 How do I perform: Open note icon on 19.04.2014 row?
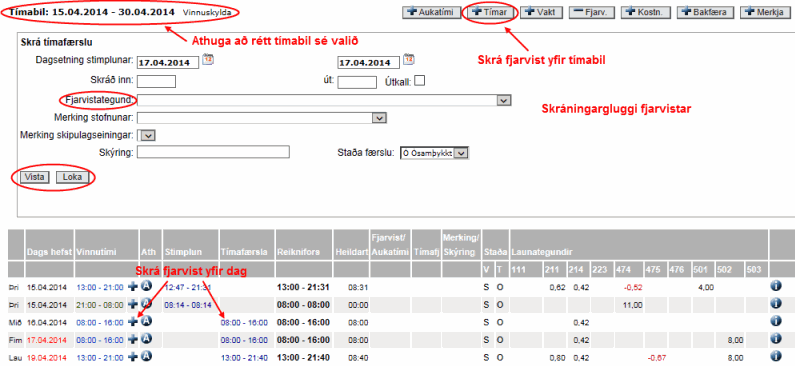pos(146,356)
